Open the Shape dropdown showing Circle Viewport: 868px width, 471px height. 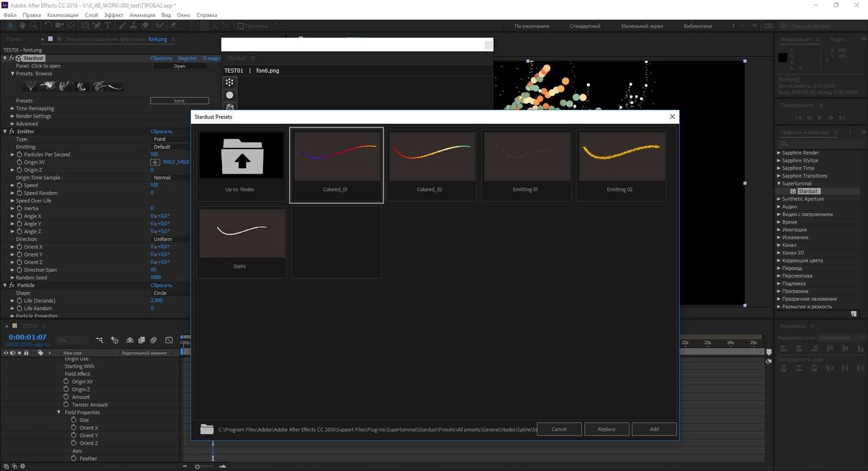tap(171, 293)
